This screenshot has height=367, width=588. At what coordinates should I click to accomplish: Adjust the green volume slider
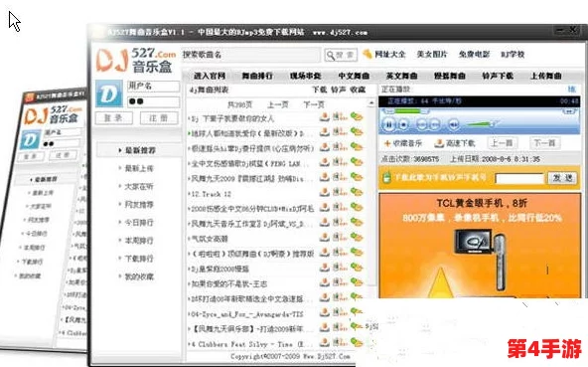point(480,124)
